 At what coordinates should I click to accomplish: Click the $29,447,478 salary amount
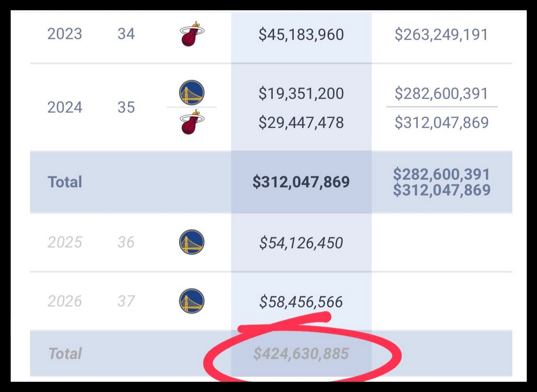point(301,122)
